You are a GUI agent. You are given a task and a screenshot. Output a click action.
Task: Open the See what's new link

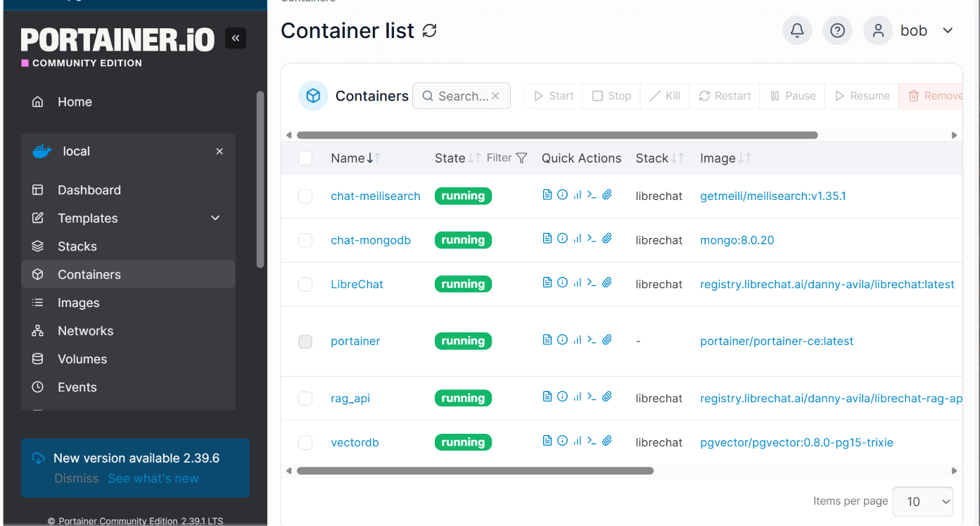(x=153, y=479)
